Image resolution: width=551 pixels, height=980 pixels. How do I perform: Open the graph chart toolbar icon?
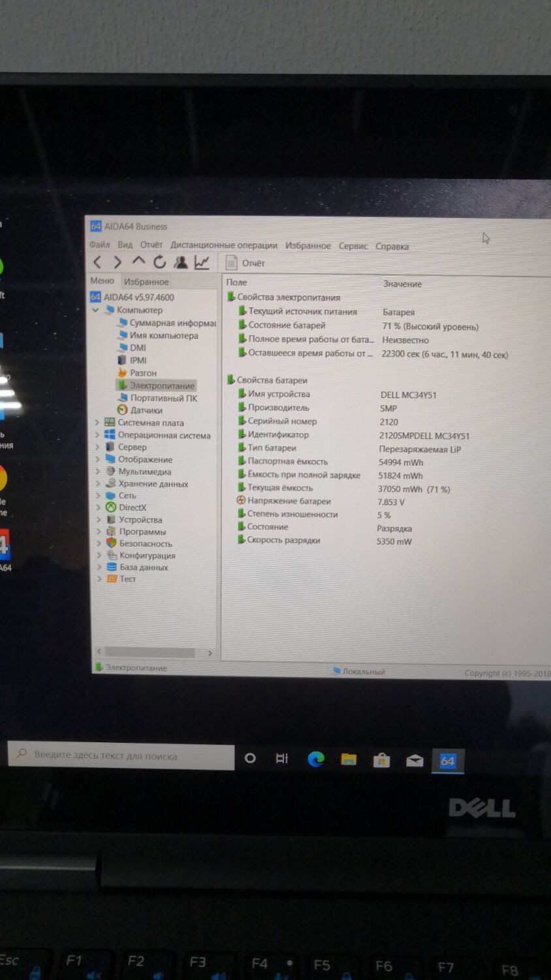[202, 262]
